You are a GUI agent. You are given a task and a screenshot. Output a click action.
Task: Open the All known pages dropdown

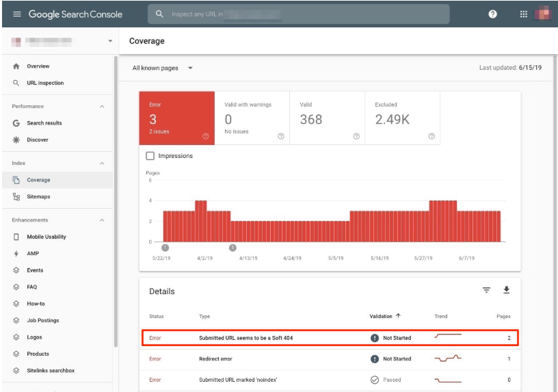[163, 68]
